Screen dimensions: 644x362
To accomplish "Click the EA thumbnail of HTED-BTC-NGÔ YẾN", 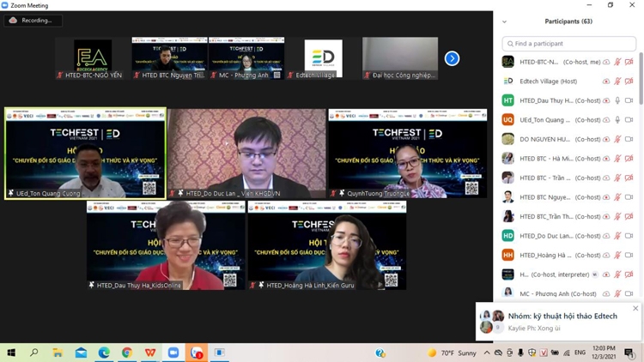I will pyautogui.click(x=93, y=57).
